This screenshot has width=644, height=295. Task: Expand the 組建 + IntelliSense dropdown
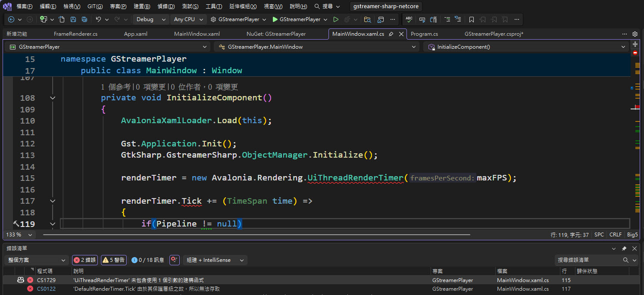click(215, 260)
